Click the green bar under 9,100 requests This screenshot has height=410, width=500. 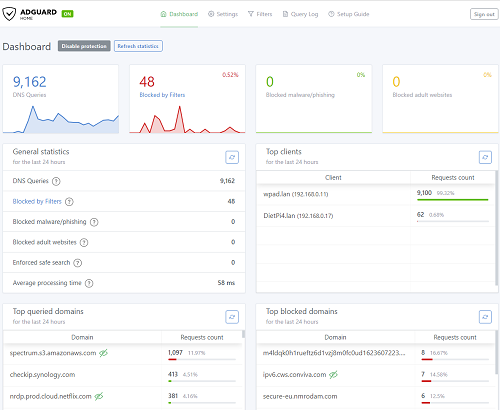coord(453,200)
